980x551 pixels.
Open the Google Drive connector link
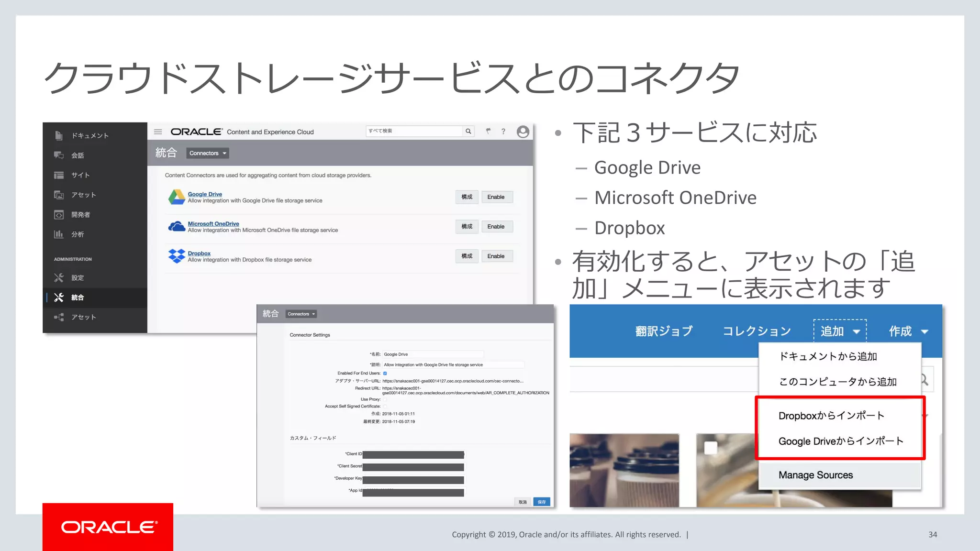pyautogui.click(x=205, y=194)
